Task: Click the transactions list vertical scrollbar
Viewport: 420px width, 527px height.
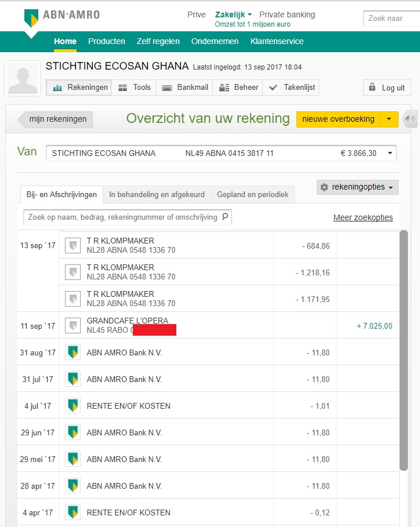Action: click(404, 350)
